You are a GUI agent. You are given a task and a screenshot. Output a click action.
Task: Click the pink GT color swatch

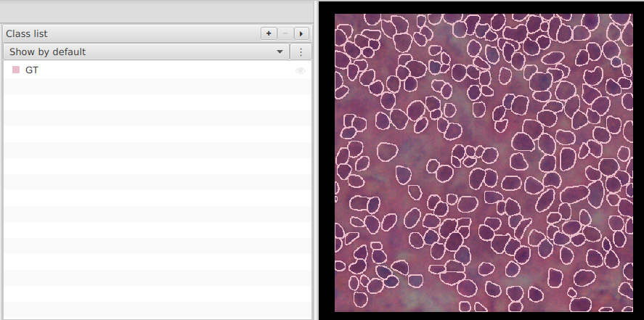[x=16, y=70]
